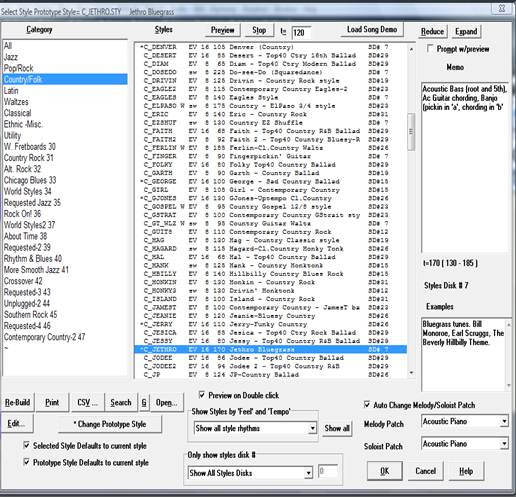
Task: Click the Change Prototype Style button
Action: tap(110, 424)
